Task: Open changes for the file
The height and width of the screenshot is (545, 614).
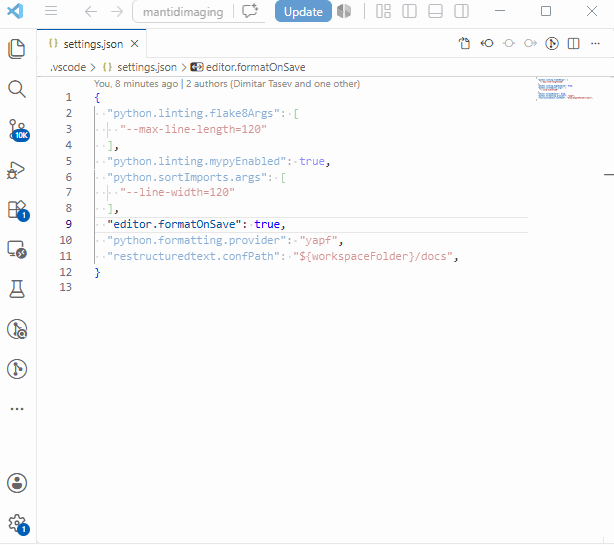Action: 465,43
